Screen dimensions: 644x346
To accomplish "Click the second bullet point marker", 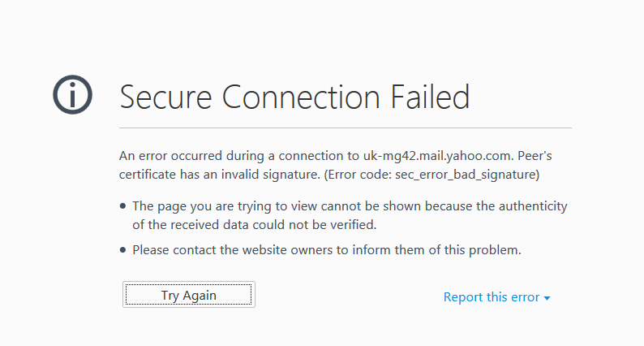I will coord(122,249).
